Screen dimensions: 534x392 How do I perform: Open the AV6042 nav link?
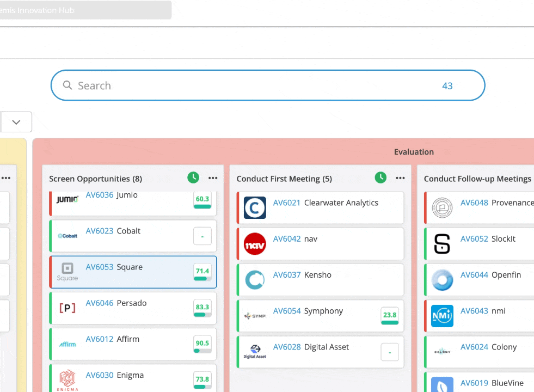[287, 239]
